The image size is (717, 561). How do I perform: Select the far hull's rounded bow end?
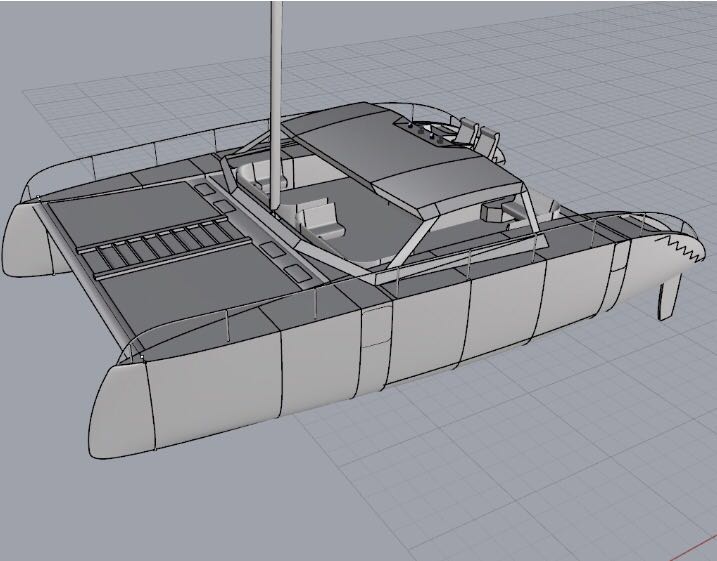pos(27,239)
